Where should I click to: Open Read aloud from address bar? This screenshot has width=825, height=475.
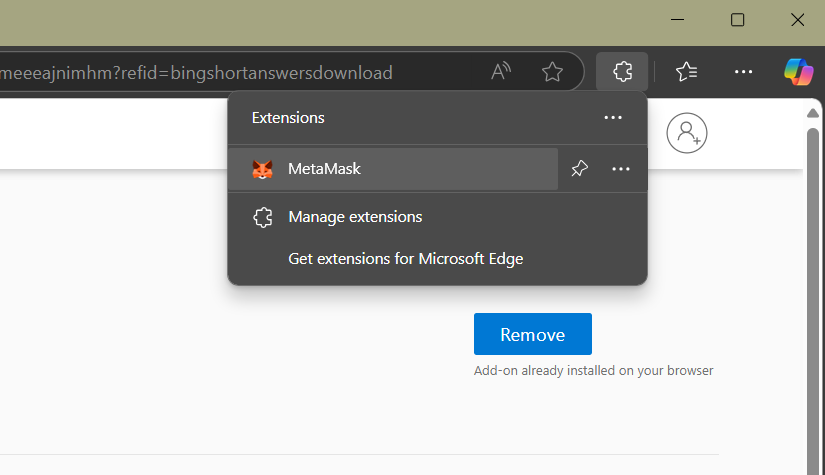point(501,72)
